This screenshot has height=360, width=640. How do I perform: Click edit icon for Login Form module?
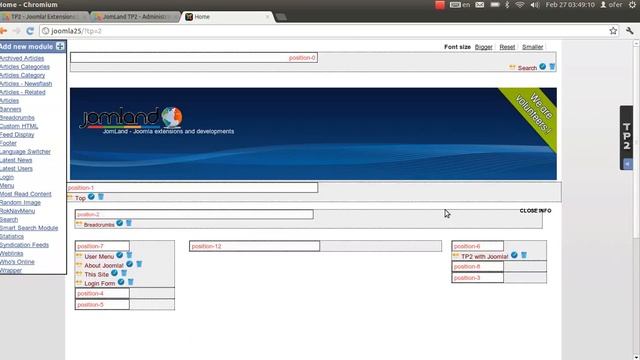[x=121, y=282]
